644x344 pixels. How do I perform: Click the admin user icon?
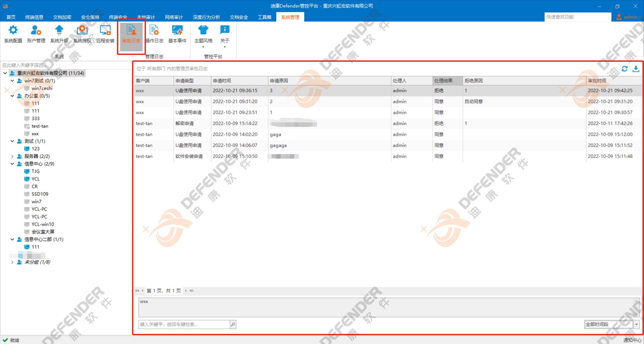point(619,17)
